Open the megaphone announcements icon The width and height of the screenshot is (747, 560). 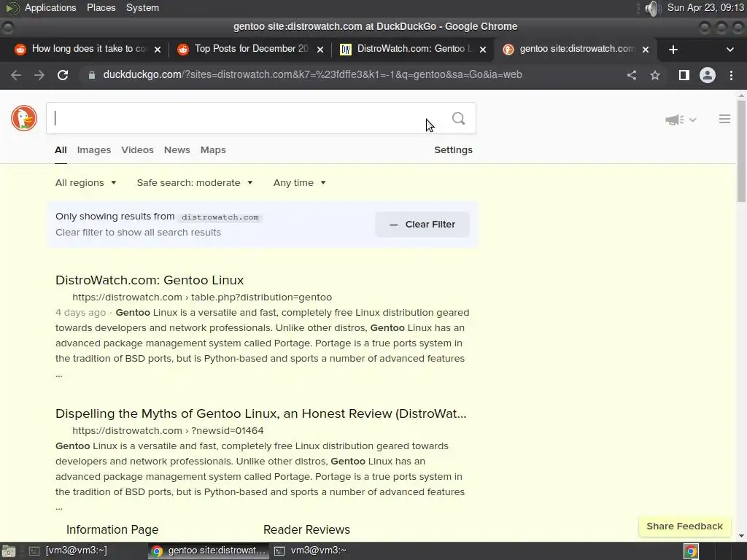pyautogui.click(x=675, y=120)
